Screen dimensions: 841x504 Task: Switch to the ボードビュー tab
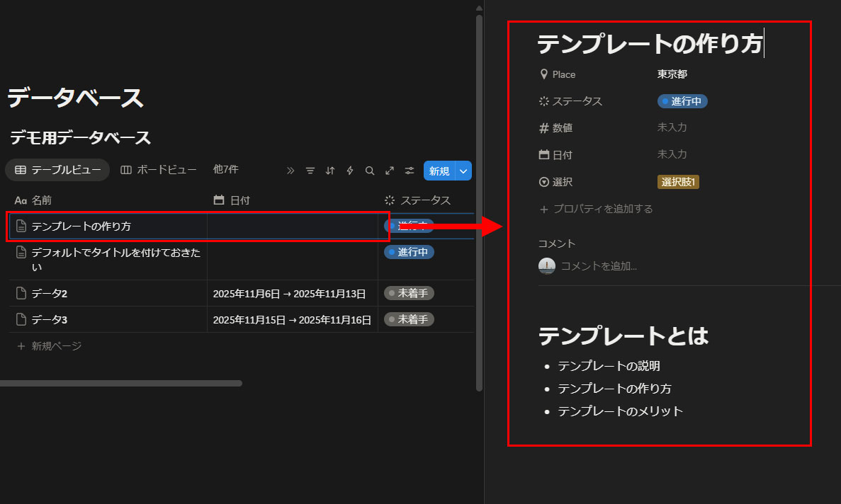(158, 170)
